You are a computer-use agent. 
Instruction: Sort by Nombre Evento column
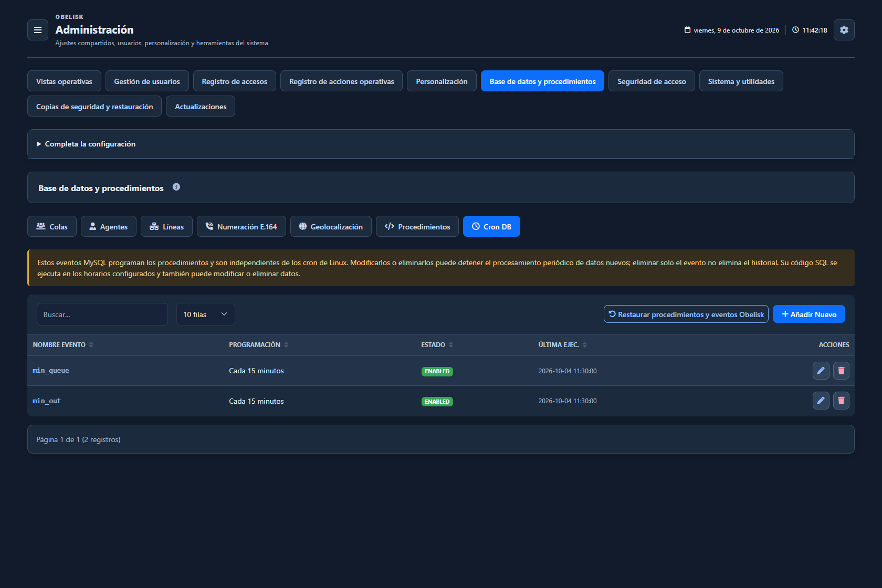(x=63, y=345)
